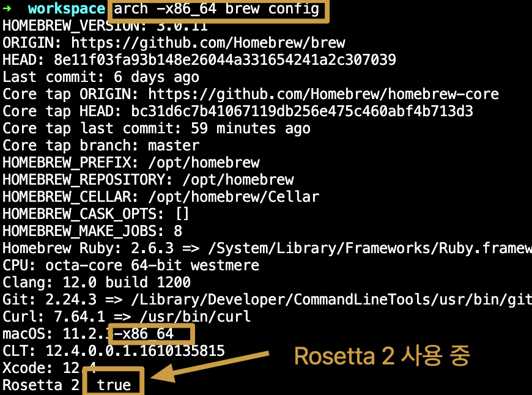
Task: Click the highlighted Rosetta 2 true value
Action: pos(113,385)
